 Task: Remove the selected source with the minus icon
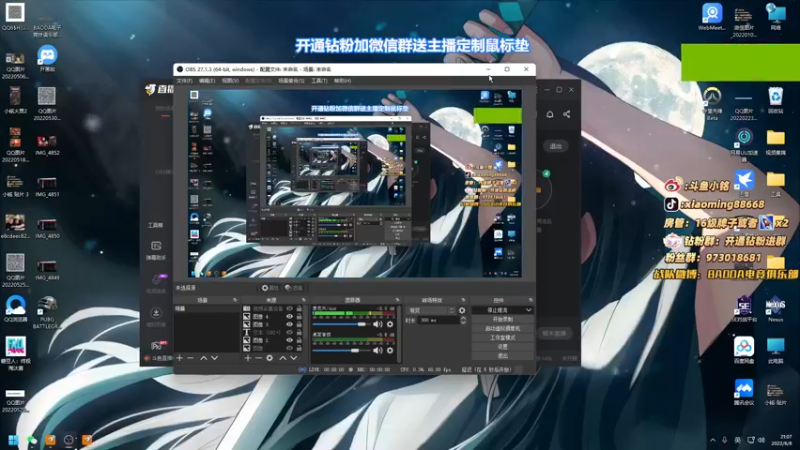click(x=258, y=358)
